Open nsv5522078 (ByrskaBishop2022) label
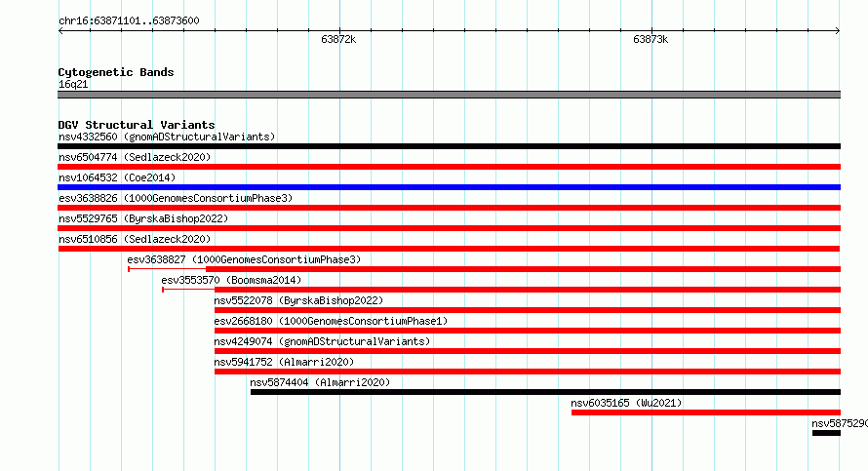Image resolution: width=868 pixels, height=471 pixels. [299, 300]
